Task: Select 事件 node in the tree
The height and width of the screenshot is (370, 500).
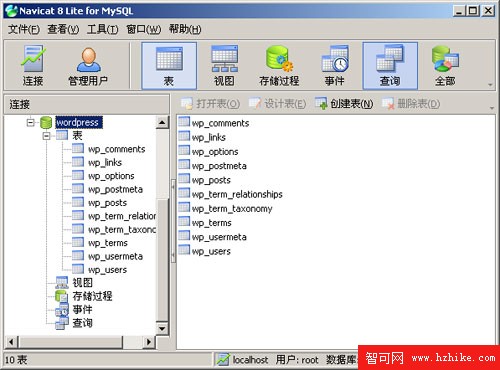Action: (82, 309)
